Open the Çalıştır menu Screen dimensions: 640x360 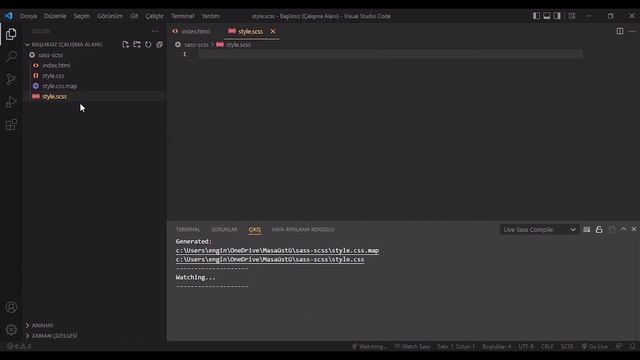pos(154,16)
